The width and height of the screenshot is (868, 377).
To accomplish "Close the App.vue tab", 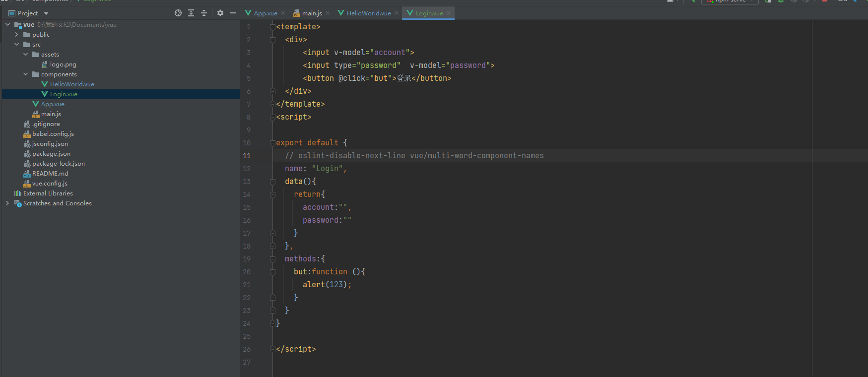I will (x=283, y=13).
